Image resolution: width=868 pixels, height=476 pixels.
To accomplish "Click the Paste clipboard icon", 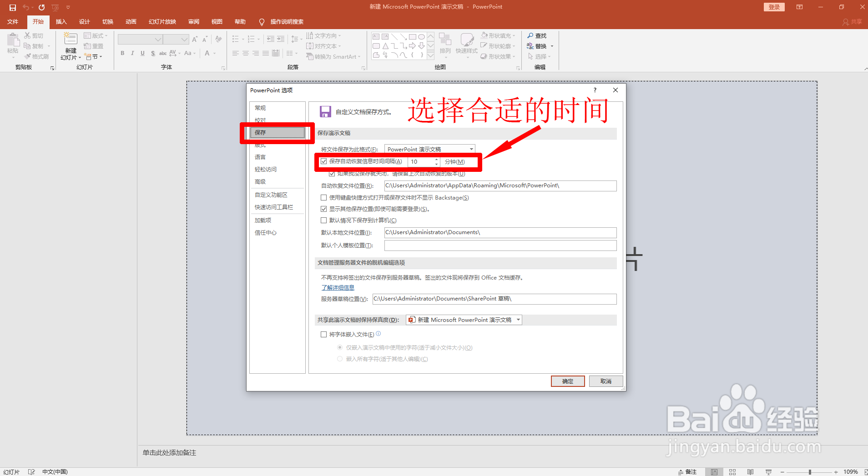I will pos(13,40).
